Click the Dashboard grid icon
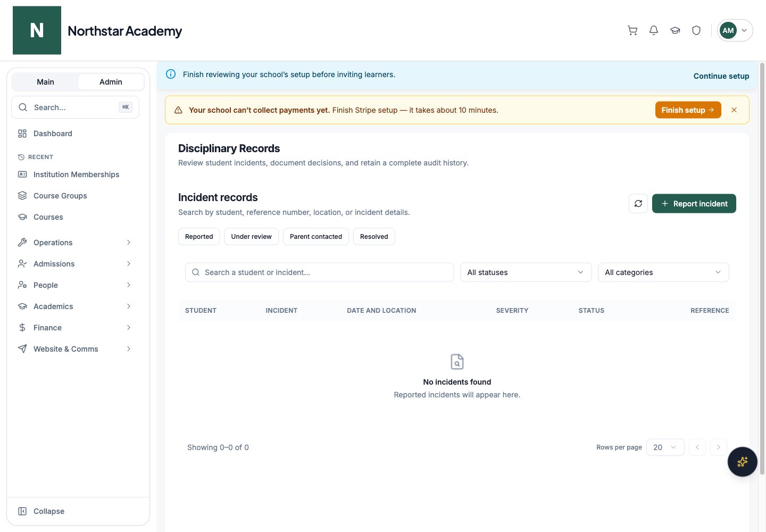766x532 pixels. point(22,134)
